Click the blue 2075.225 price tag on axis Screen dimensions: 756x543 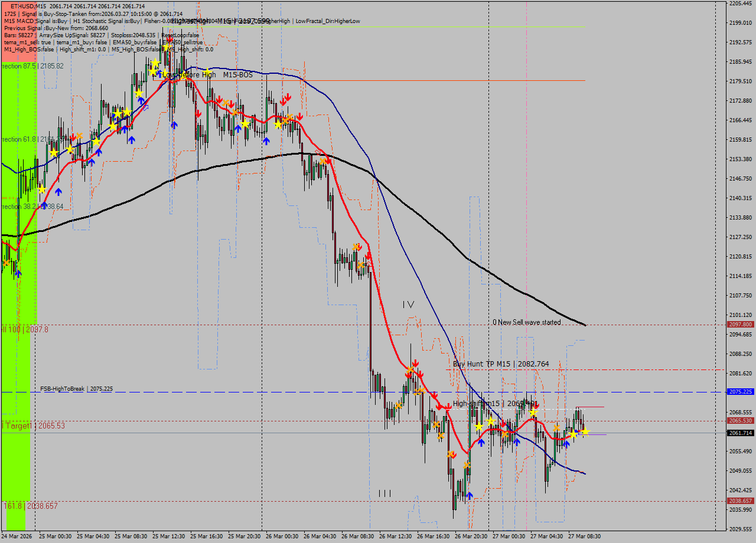pyautogui.click(x=741, y=392)
